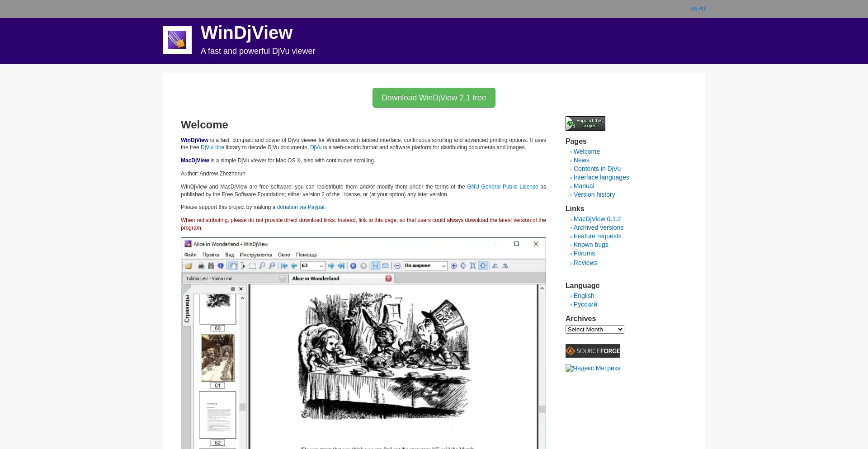The image size is (868, 449).
Task: Select page 62 thumbnail
Action: (217, 415)
